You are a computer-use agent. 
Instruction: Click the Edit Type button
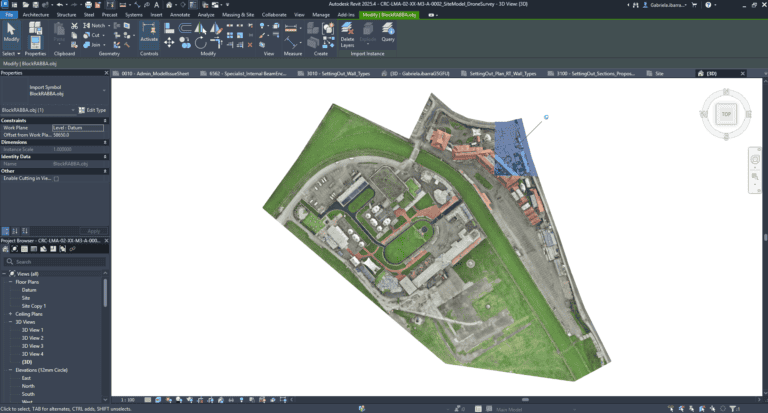(x=93, y=110)
